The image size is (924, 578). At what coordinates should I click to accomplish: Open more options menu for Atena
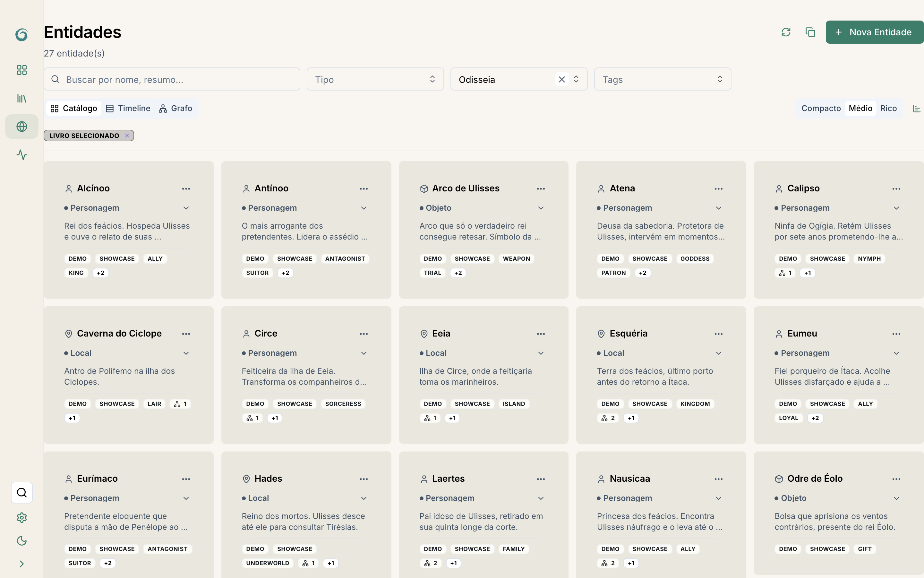719,188
